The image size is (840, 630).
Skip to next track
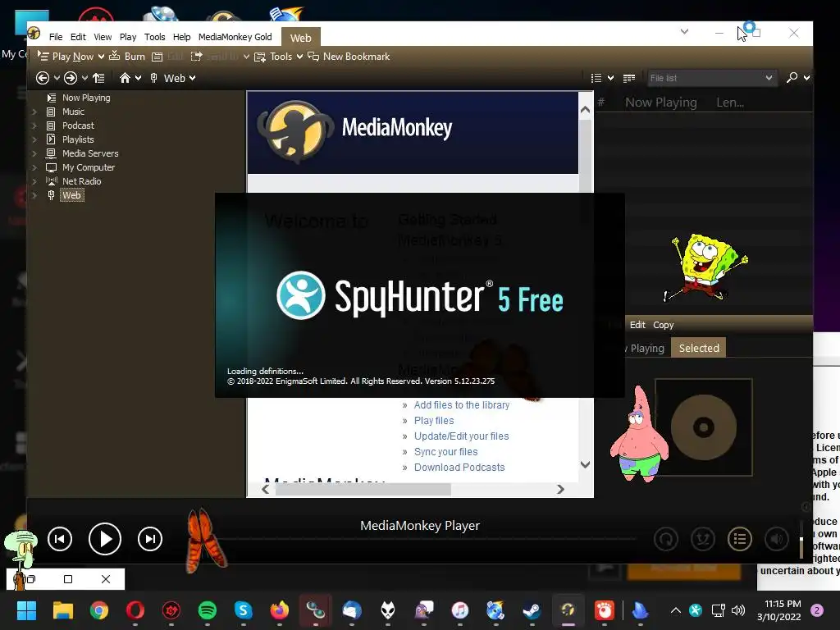coord(150,539)
